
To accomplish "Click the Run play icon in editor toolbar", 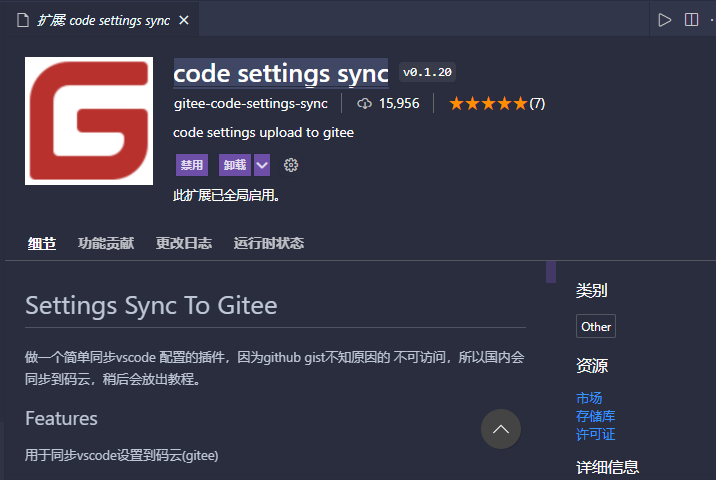I will pos(664,20).
